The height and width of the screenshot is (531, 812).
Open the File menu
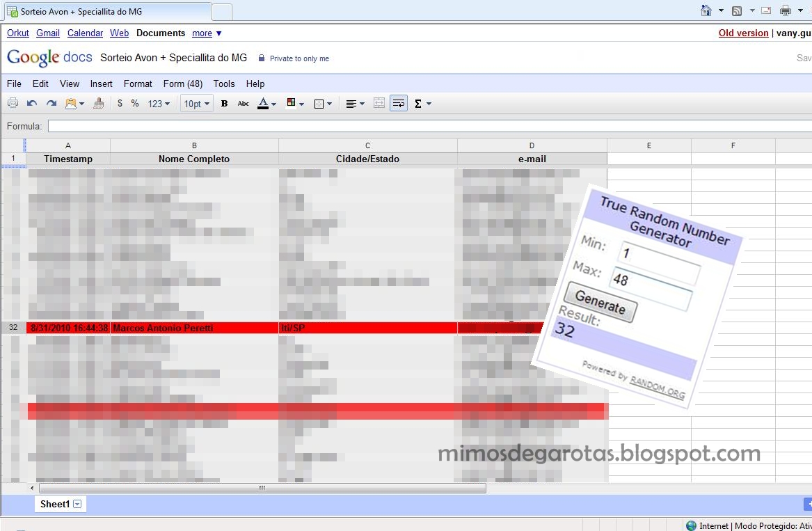coord(14,84)
